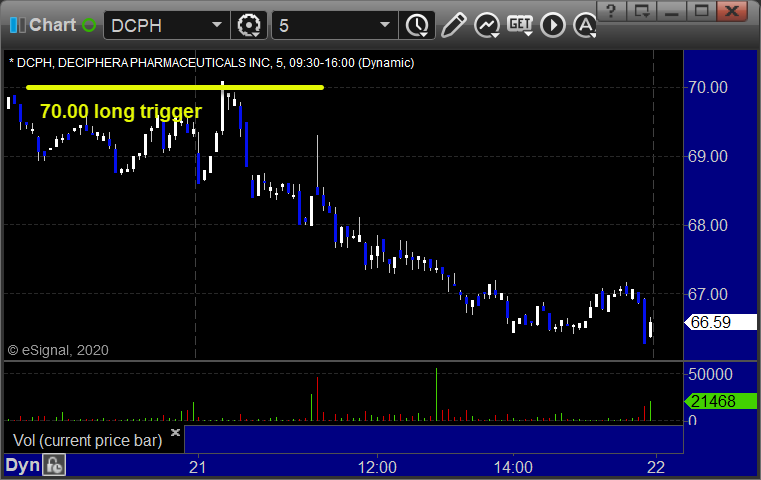Open the time template clock icon
Screen dimensions: 761x480
click(417, 25)
